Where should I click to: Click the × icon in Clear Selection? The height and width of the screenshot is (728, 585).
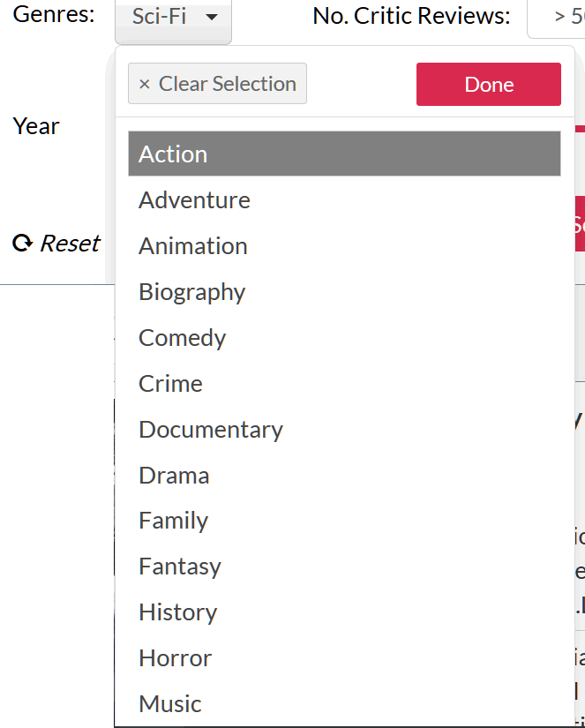(x=145, y=84)
